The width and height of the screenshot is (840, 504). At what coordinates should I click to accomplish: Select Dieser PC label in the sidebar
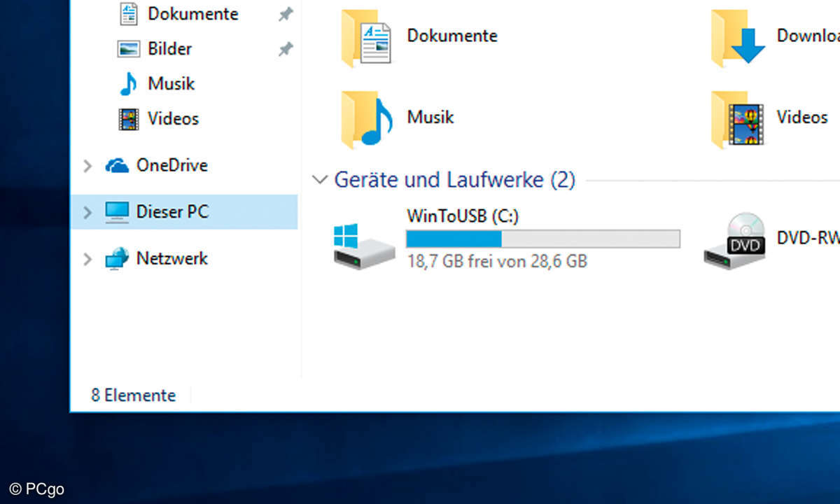pyautogui.click(x=172, y=211)
